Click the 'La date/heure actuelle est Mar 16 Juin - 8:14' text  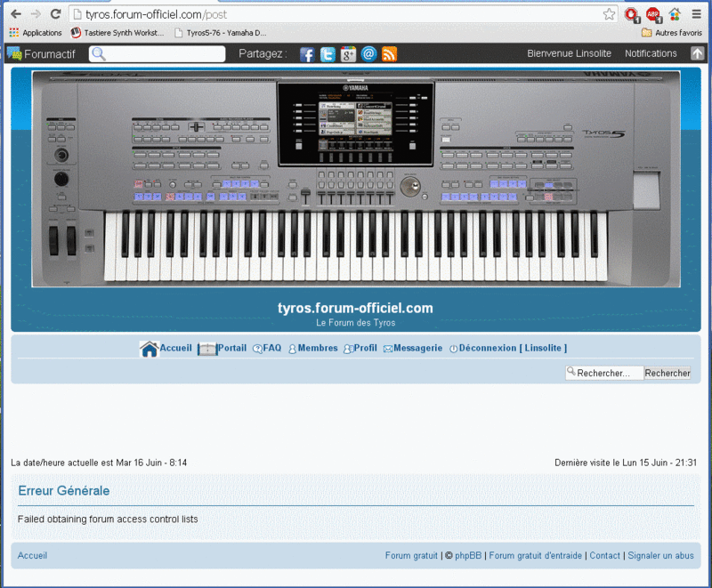tap(99, 463)
